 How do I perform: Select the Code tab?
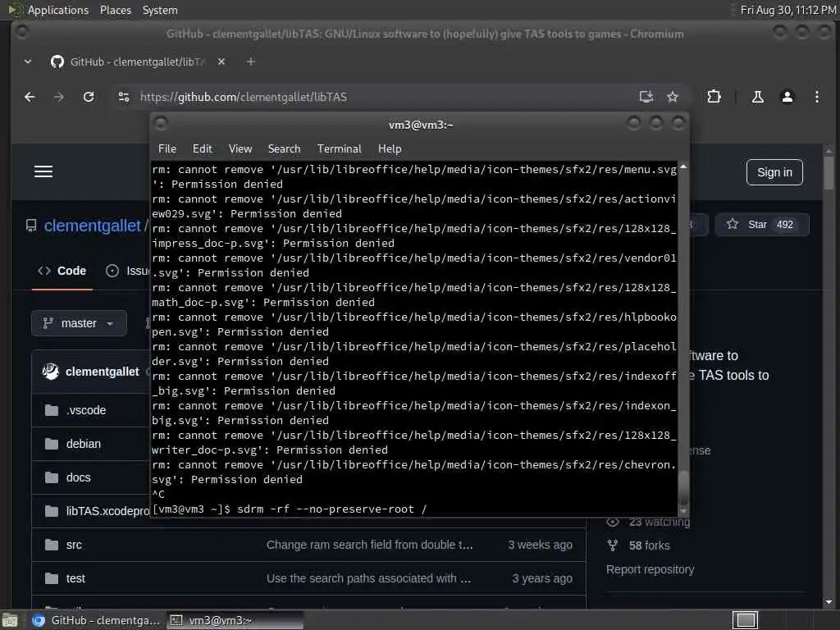click(62, 271)
